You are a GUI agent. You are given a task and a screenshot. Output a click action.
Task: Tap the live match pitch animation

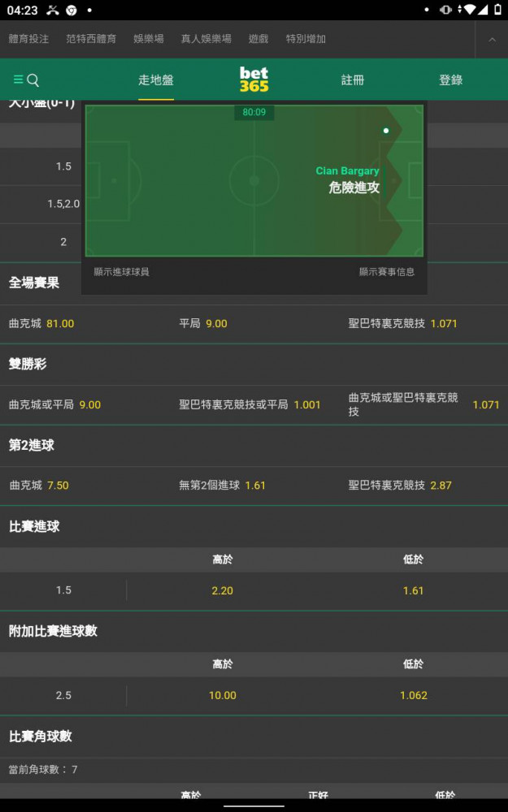pyautogui.click(x=254, y=181)
